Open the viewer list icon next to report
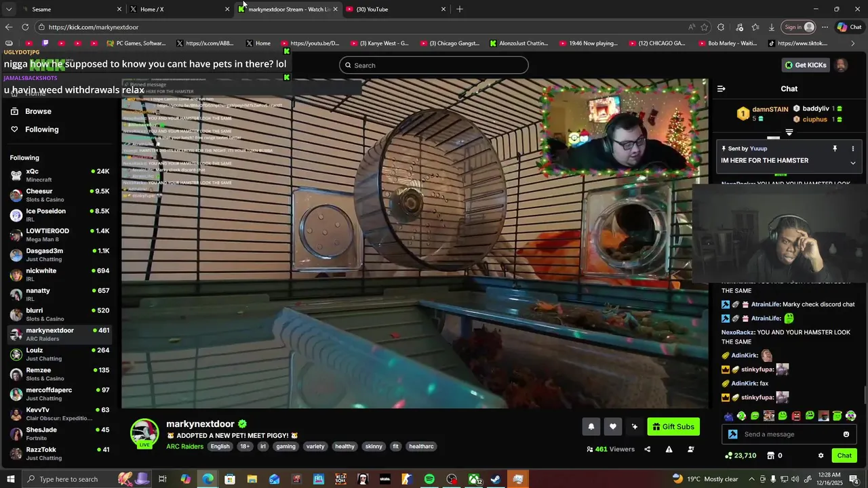Image resolution: width=868 pixels, height=488 pixels. coord(691,449)
